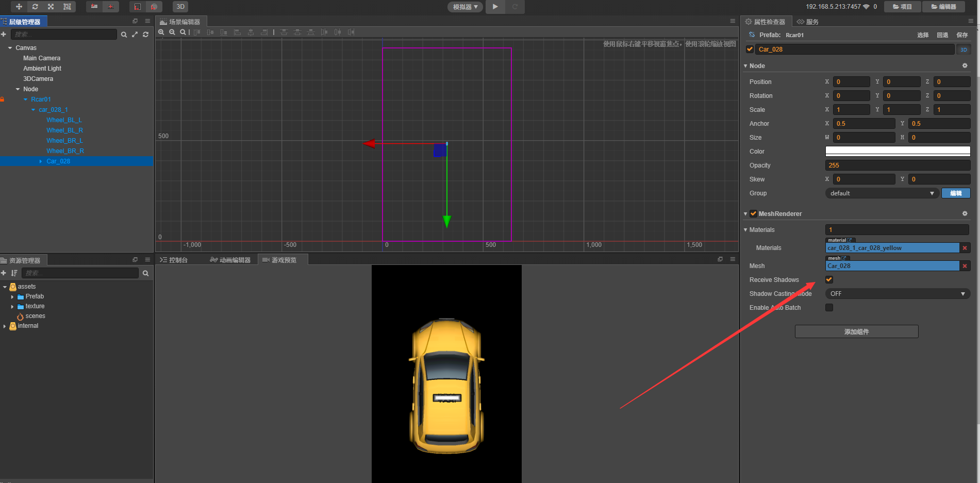This screenshot has height=483, width=980.
Task: Toggle global coordinate gizmo mode
Action: (x=154, y=7)
